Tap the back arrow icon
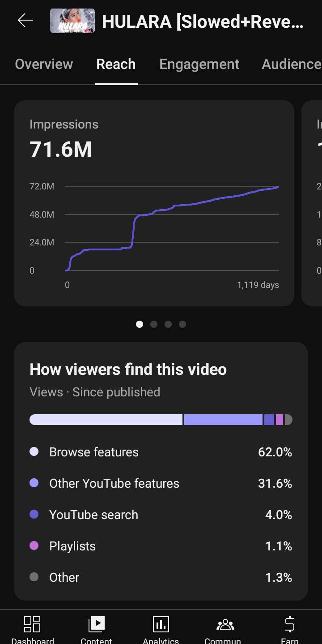 click(25, 21)
